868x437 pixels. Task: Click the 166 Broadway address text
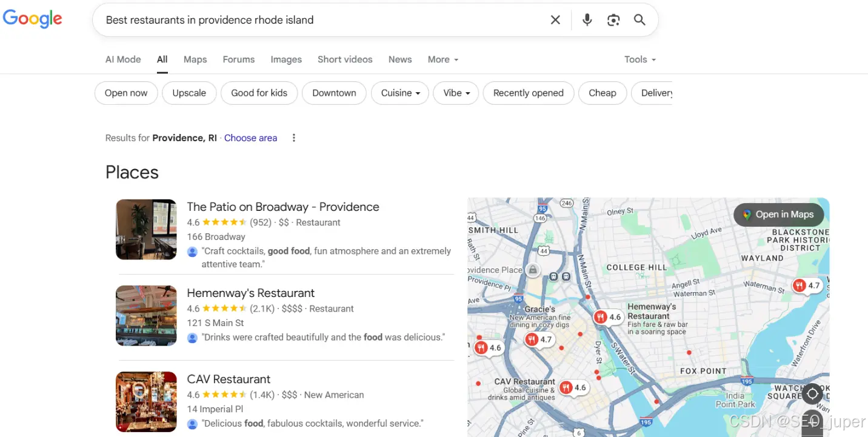coord(216,237)
